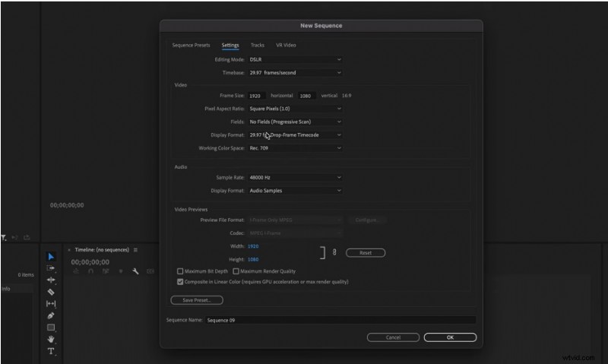This screenshot has width=608, height=364.
Task: Select the Pen tool
Action: click(51, 315)
